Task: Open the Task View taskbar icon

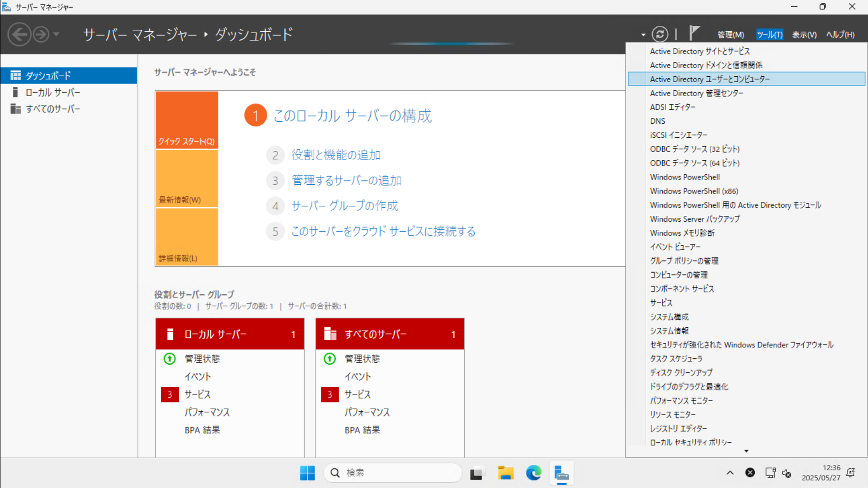Action: tap(476, 473)
